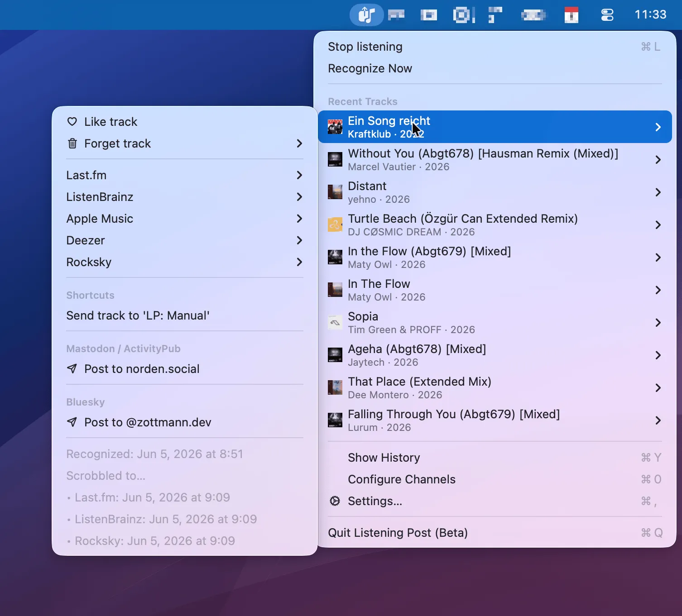
Task: Open the chevron for Sopia track
Action: coord(658,323)
